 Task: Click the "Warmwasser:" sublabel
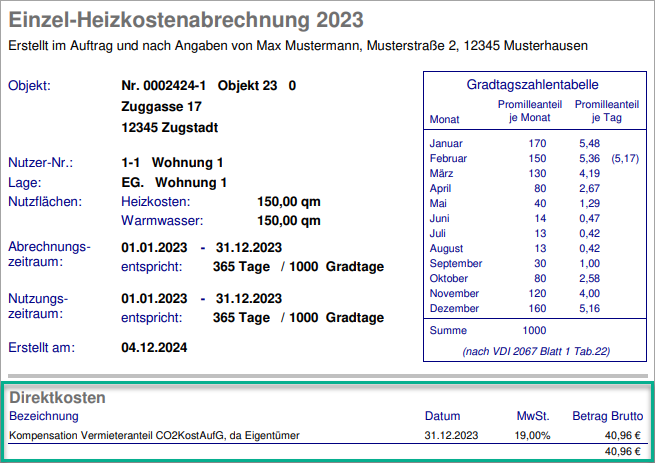click(x=162, y=221)
